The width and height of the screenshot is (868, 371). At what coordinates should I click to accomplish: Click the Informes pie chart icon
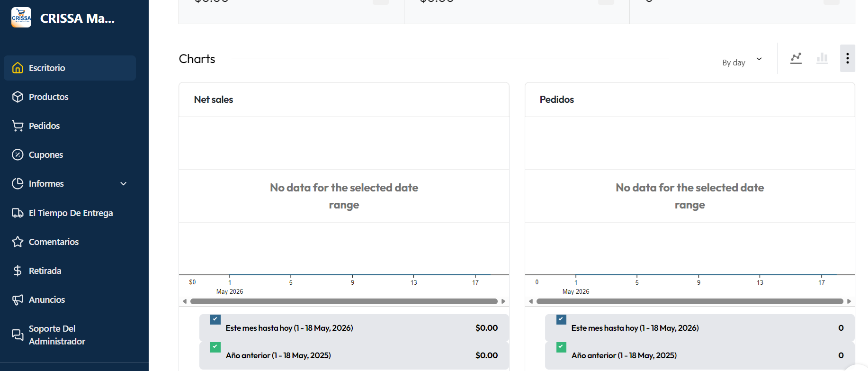click(18, 183)
